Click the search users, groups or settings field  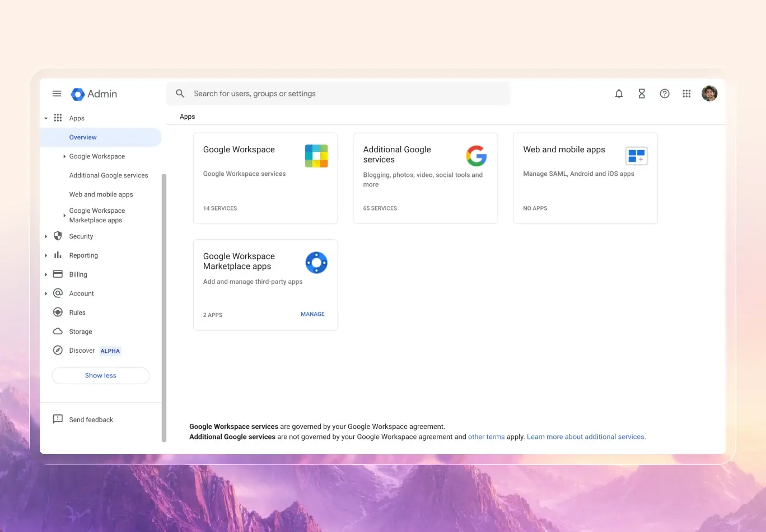[x=347, y=94]
